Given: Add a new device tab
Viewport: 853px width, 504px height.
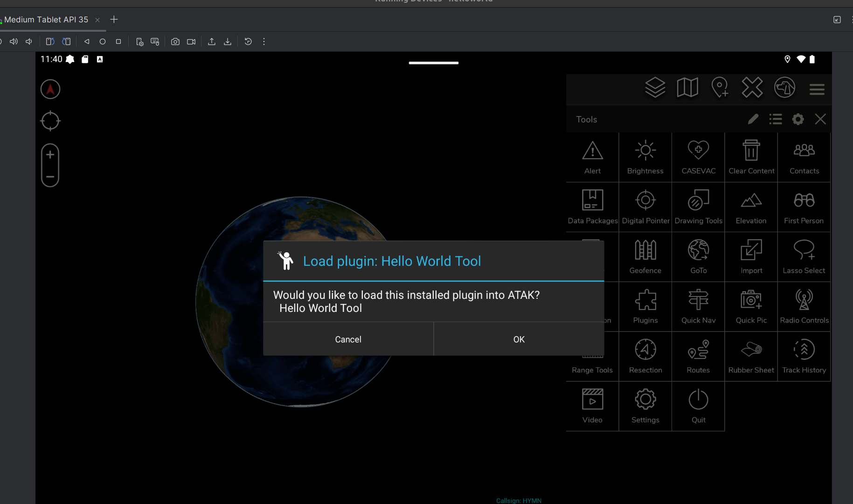Looking at the screenshot, I should pos(114,20).
